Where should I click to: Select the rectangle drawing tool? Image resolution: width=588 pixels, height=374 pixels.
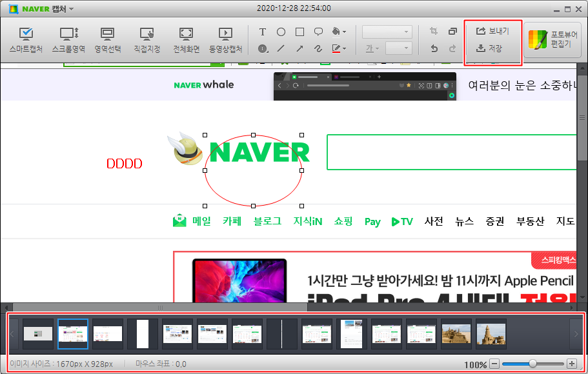tap(299, 32)
